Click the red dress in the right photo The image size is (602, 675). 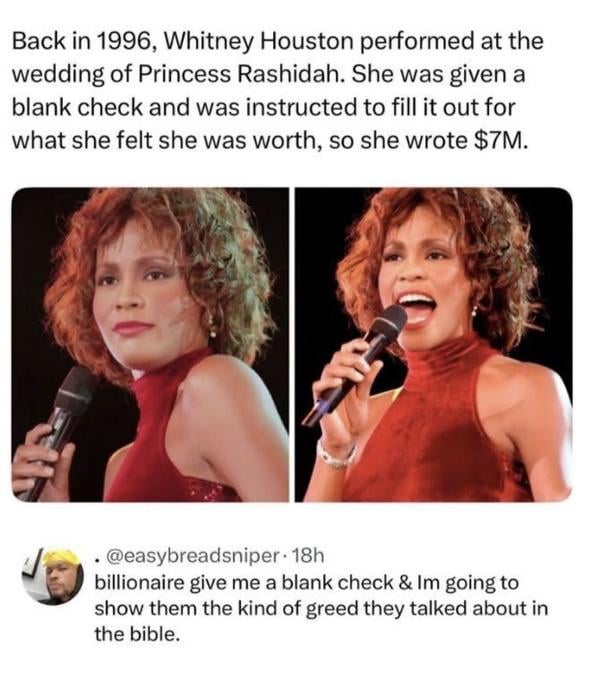click(x=440, y=440)
